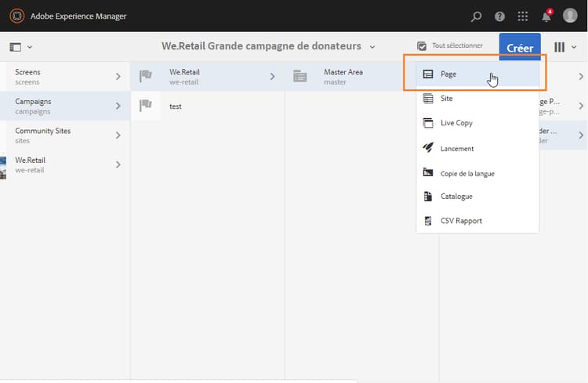Select Live Copy from the create menu
The image size is (588, 383).
pos(456,123)
